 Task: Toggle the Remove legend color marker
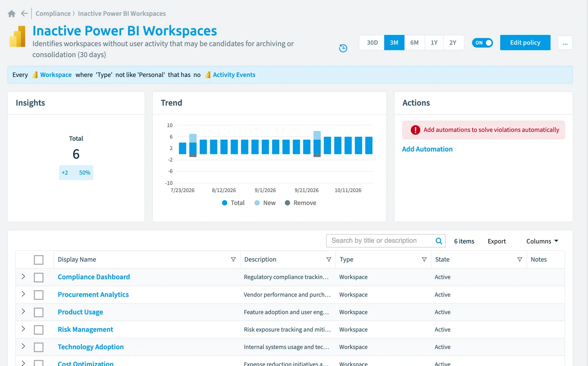[287, 203]
